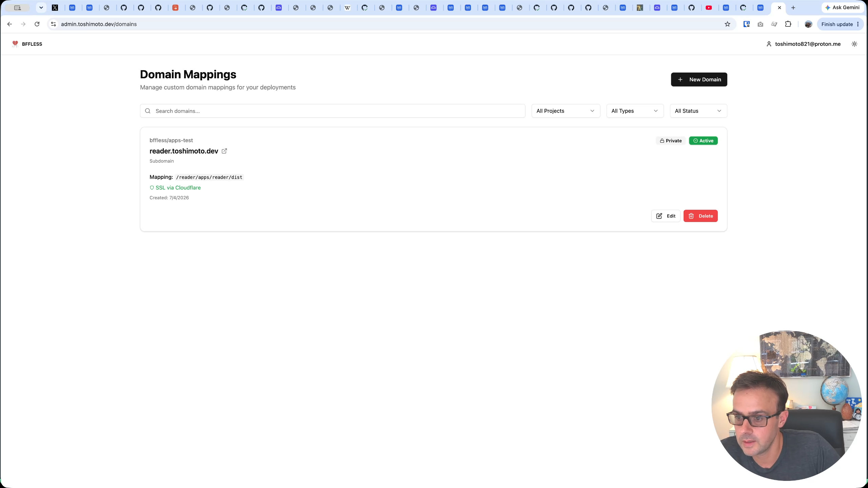868x488 pixels.
Task: Click the bffless/apps-test project label
Action: point(171,140)
